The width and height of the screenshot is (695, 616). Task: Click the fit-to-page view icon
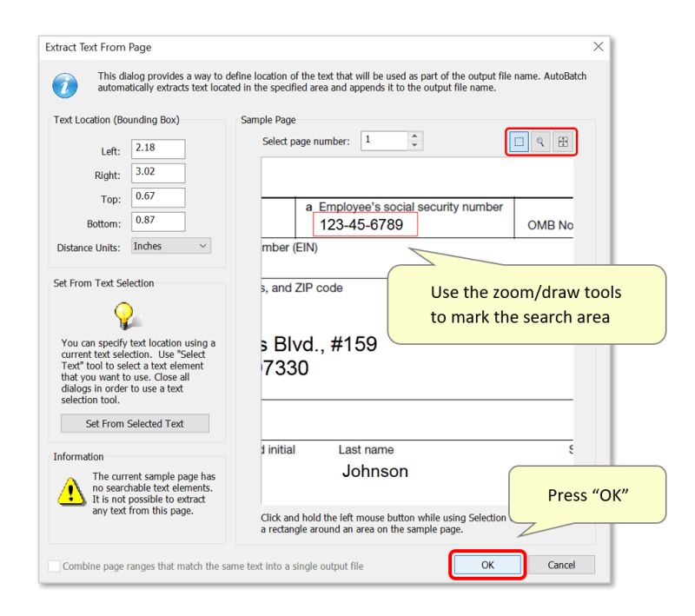560,141
